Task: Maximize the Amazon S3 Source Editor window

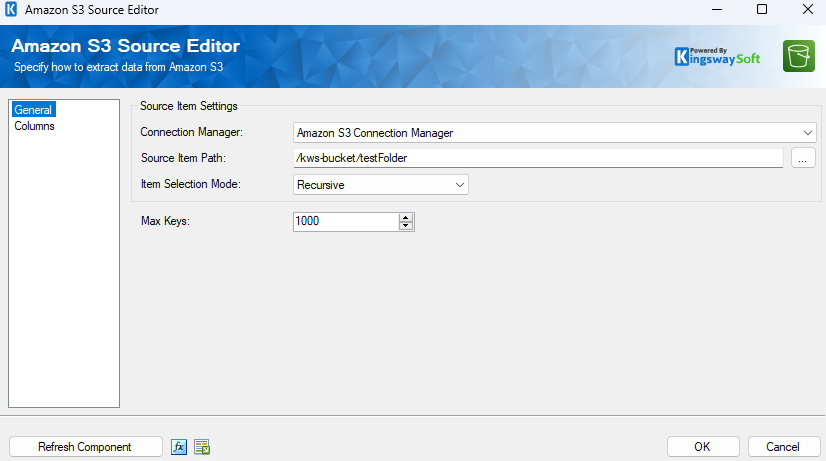Action: (x=762, y=9)
